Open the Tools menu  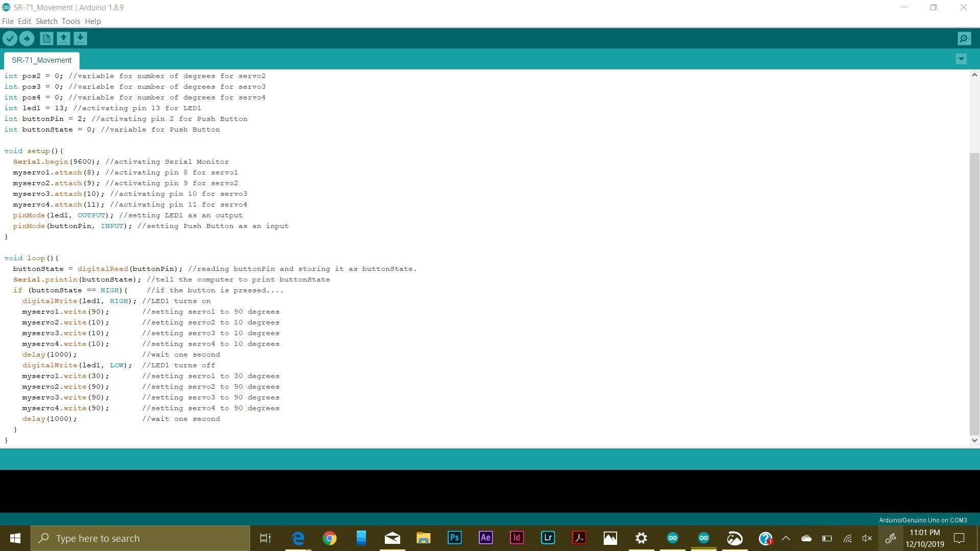(x=71, y=21)
